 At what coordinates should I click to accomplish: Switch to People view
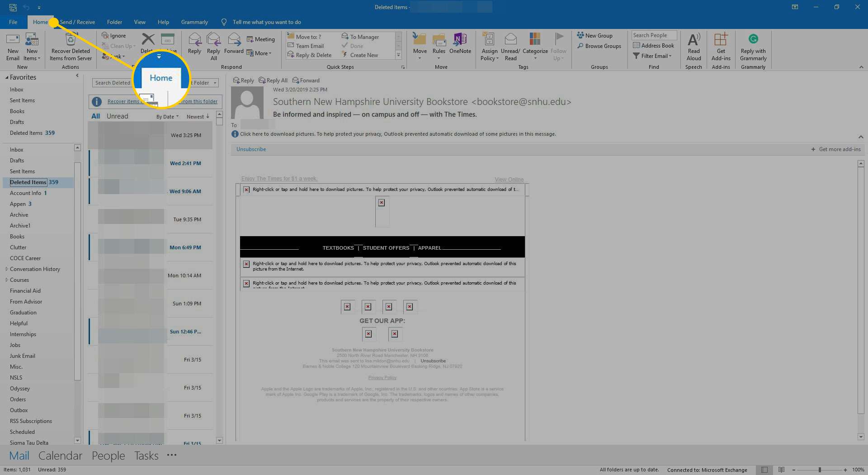tap(108, 456)
